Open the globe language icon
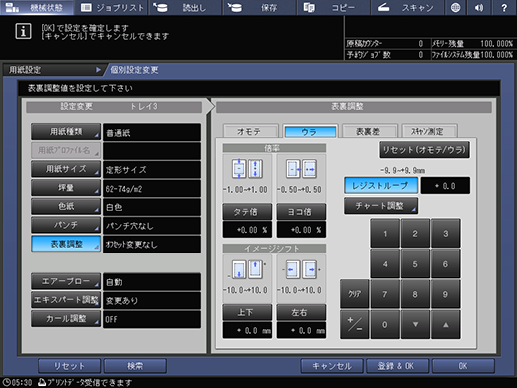 point(455,7)
